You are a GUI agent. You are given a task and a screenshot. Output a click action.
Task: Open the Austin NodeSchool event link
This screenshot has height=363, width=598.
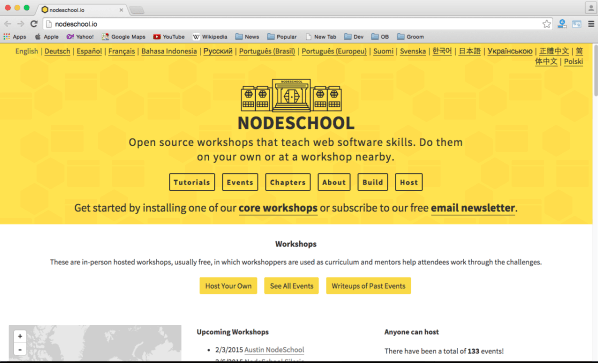pyautogui.click(x=274, y=350)
